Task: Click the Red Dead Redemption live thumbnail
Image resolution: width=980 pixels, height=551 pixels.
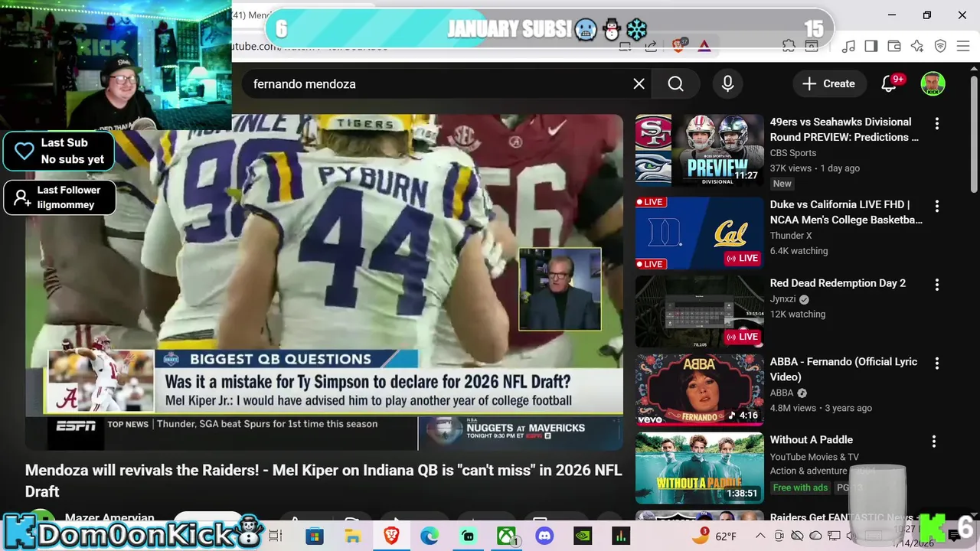Action: coord(699,311)
